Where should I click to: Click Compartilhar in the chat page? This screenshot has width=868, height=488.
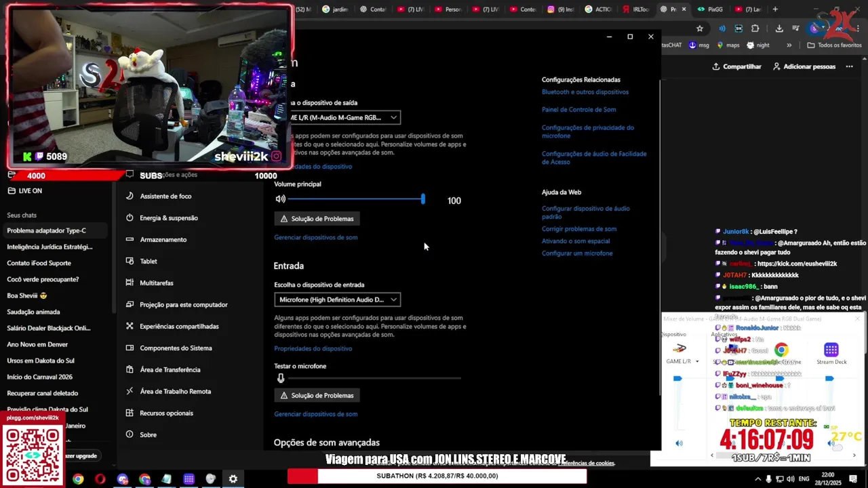736,66
